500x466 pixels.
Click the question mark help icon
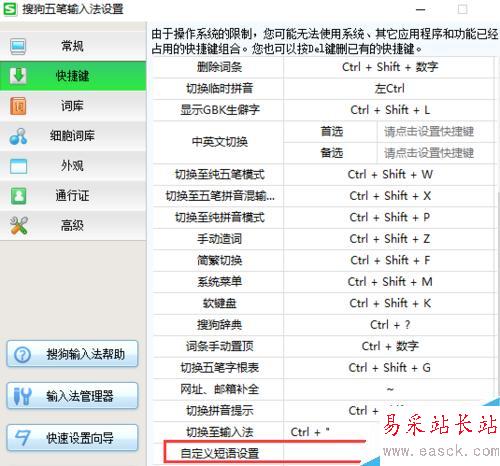pos(23,355)
